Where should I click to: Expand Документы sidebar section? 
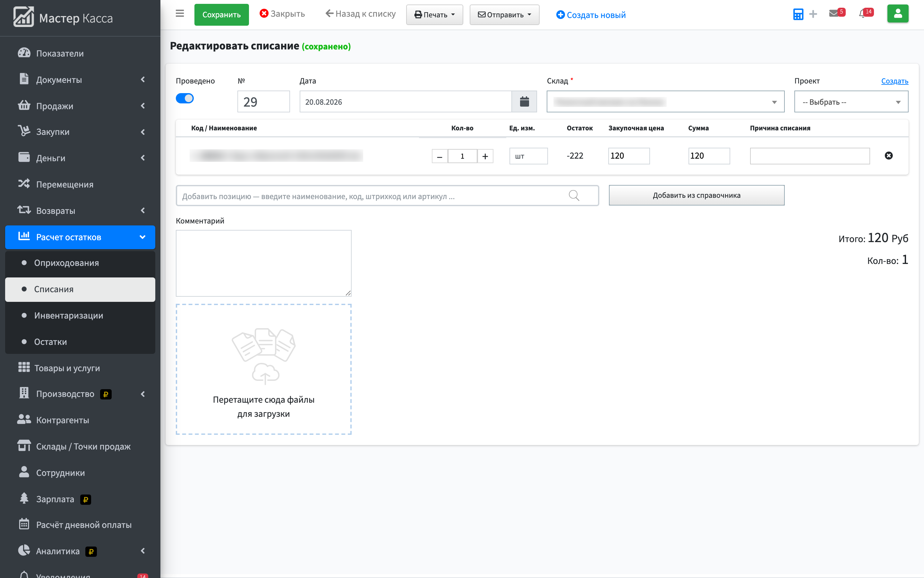[80, 80]
